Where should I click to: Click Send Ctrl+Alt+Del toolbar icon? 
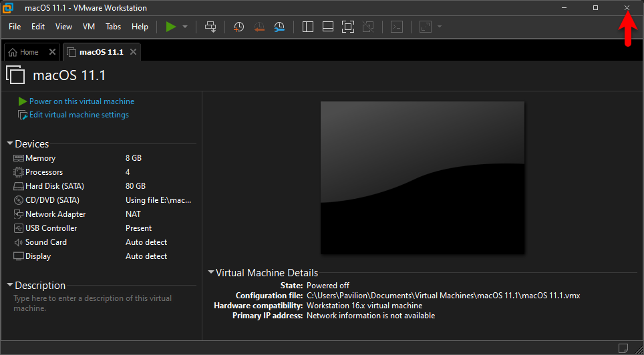coord(210,27)
